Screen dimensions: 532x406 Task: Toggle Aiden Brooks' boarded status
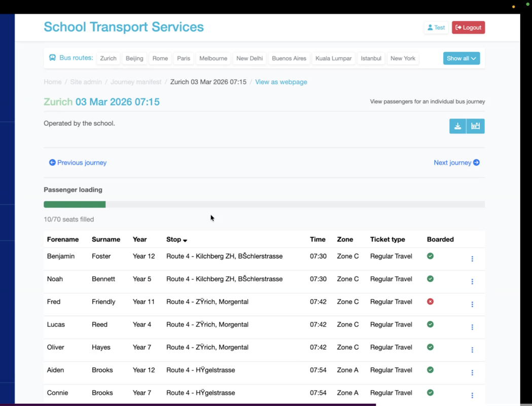coord(430,370)
